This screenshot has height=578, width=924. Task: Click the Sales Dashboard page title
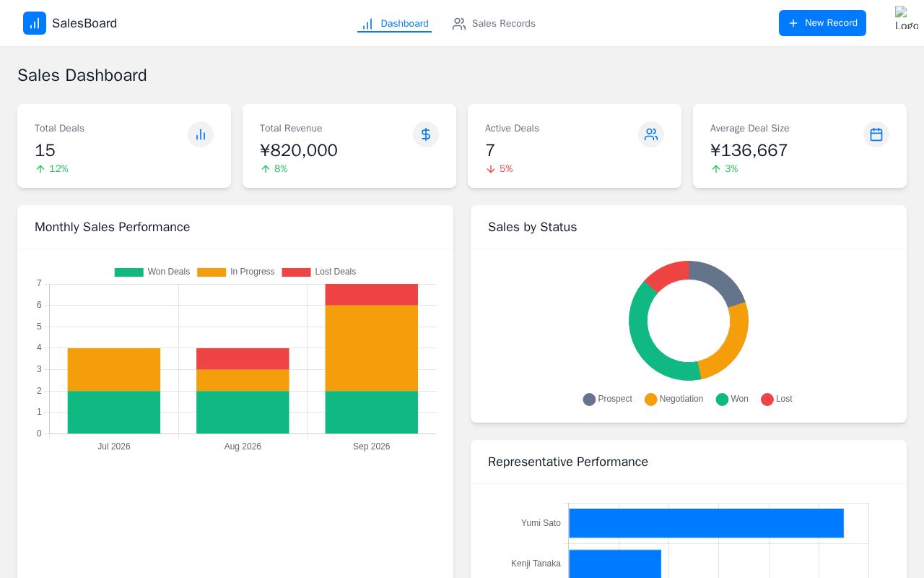tap(82, 75)
